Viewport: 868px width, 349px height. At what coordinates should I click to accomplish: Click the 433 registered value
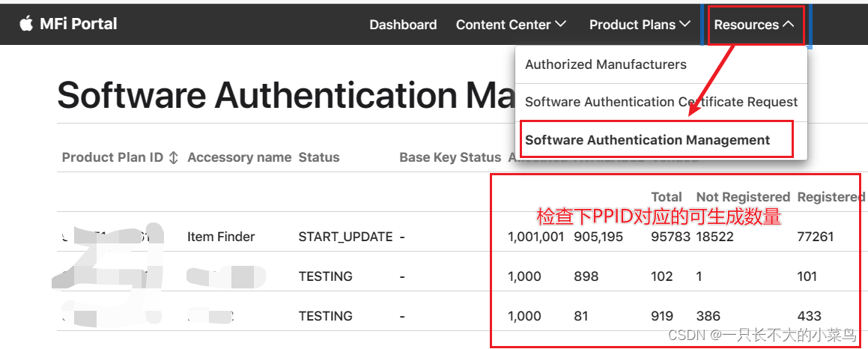point(810,316)
